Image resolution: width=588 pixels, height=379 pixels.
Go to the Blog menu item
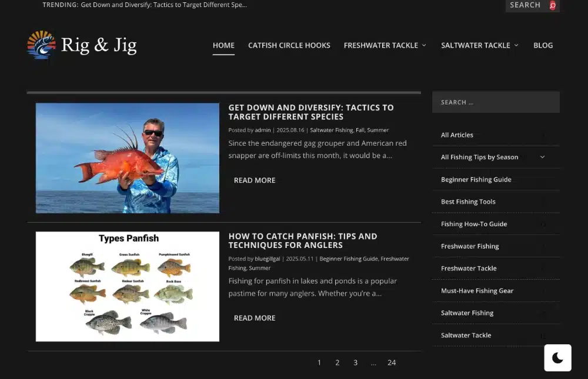pyautogui.click(x=543, y=45)
